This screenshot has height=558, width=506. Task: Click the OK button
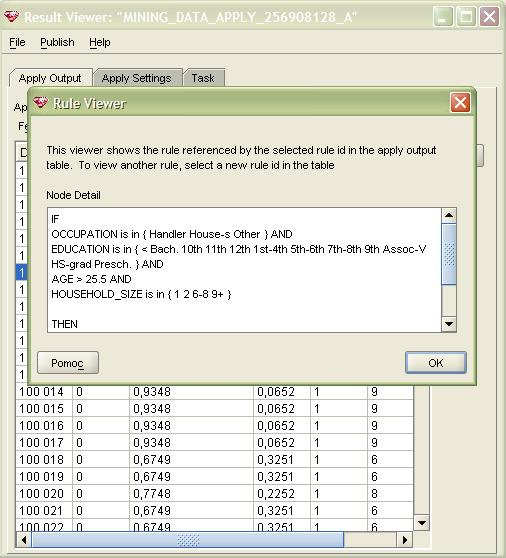(x=436, y=363)
